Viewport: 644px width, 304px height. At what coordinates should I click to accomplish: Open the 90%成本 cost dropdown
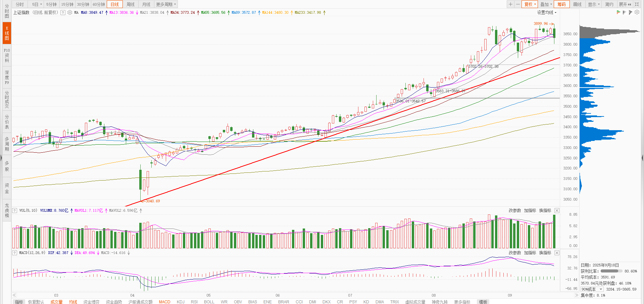(x=592, y=289)
